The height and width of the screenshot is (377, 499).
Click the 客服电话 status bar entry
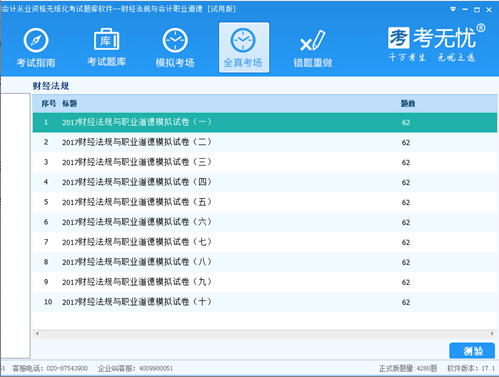click(x=50, y=368)
